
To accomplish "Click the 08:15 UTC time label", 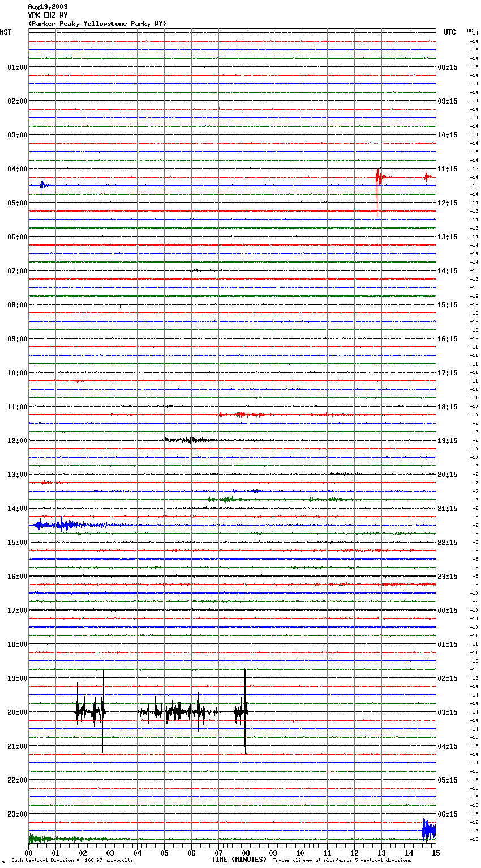I will tap(448, 67).
